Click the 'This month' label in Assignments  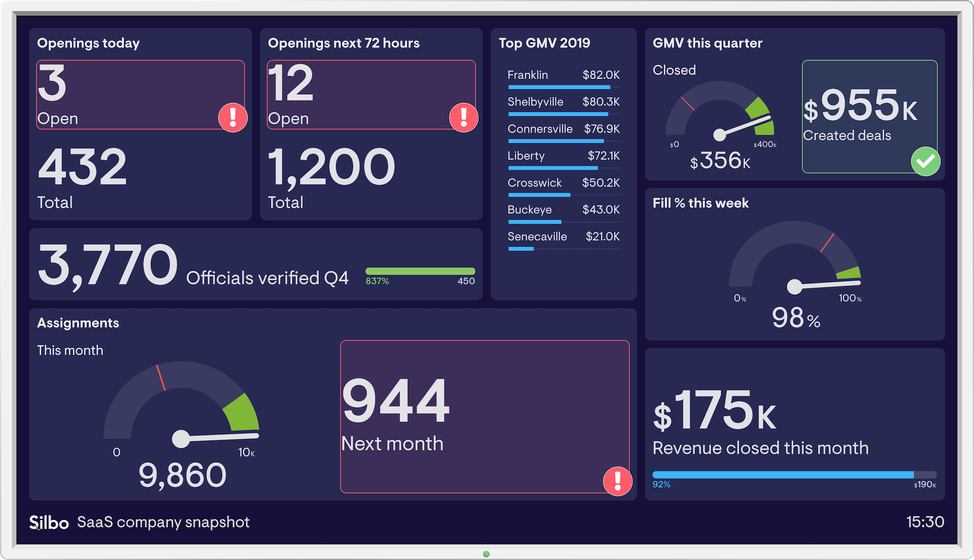(x=70, y=351)
